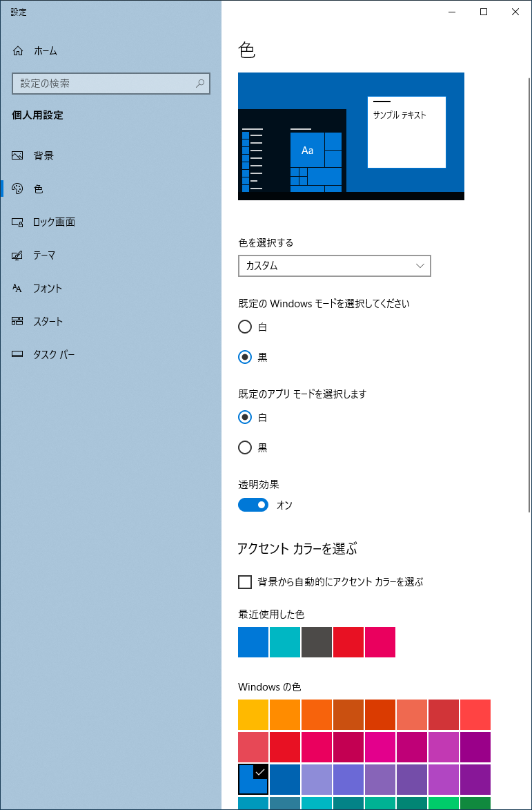Select 黒 for アプリ モード
Image resolution: width=532 pixels, height=810 pixels.
coord(245,447)
